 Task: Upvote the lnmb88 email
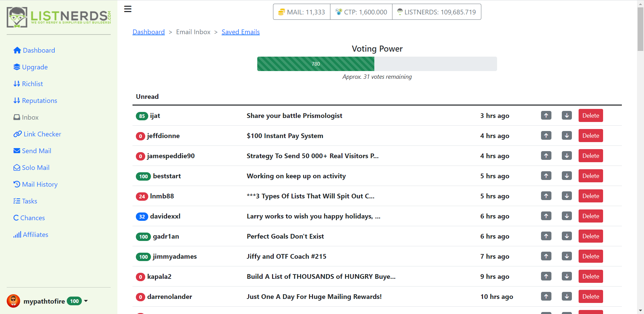[546, 196]
